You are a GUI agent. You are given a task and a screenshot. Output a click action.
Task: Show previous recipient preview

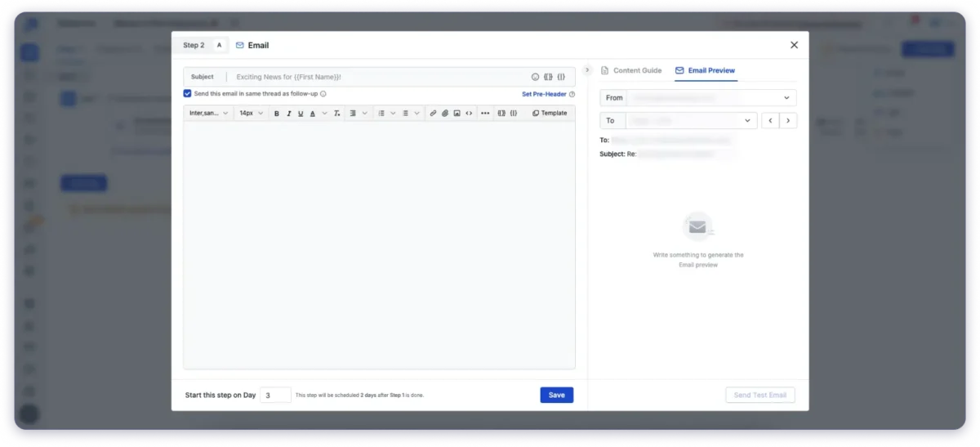coord(770,121)
